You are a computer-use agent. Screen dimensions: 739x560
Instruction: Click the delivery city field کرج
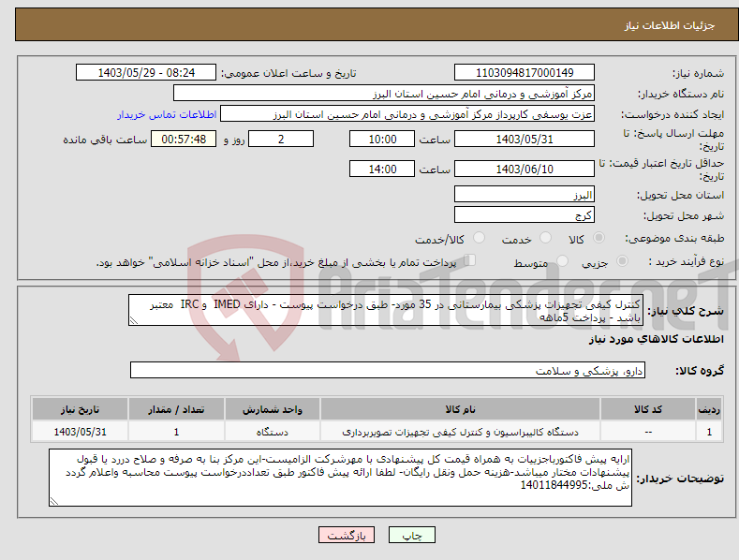525,215
